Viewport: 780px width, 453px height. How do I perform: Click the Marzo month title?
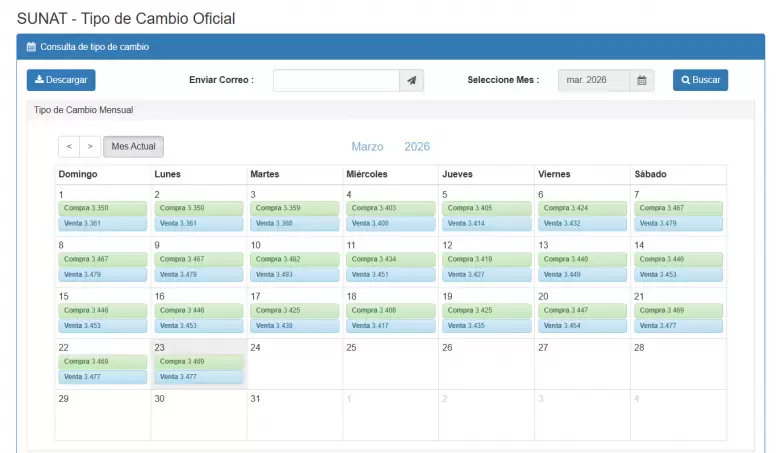[367, 147]
